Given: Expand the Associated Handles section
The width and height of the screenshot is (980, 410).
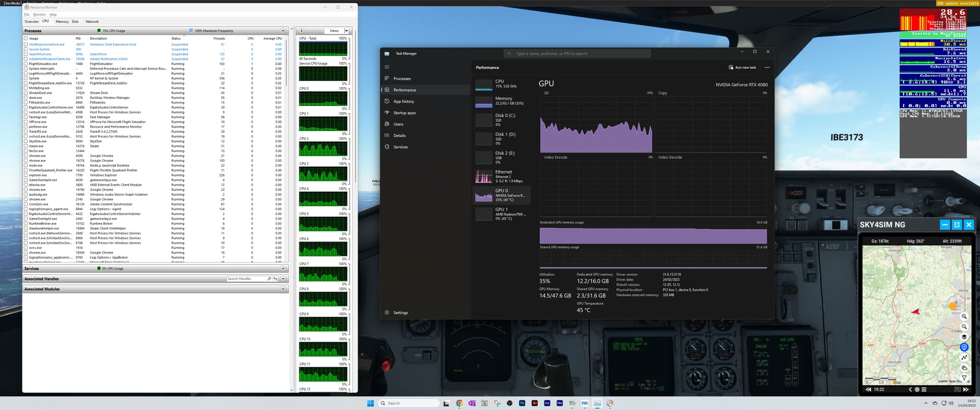Looking at the screenshot, I should (283, 278).
